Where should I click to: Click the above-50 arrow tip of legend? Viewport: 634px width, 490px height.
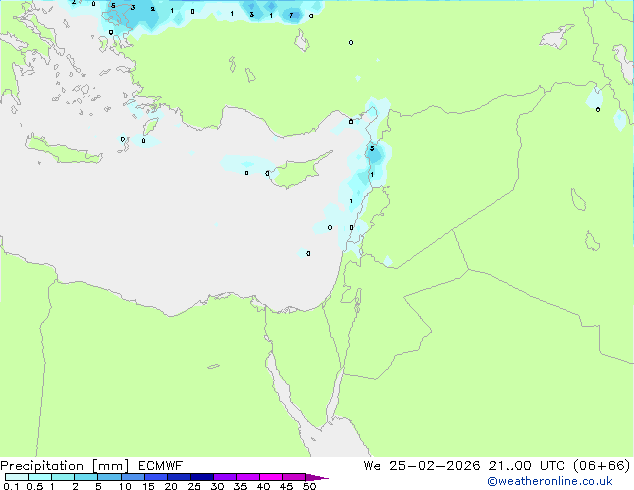click(x=317, y=478)
